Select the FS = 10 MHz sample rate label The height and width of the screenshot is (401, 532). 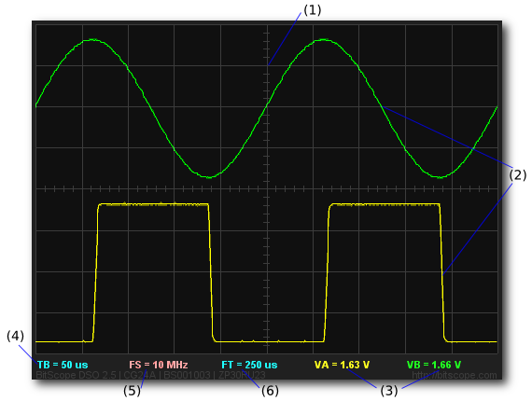(159, 365)
